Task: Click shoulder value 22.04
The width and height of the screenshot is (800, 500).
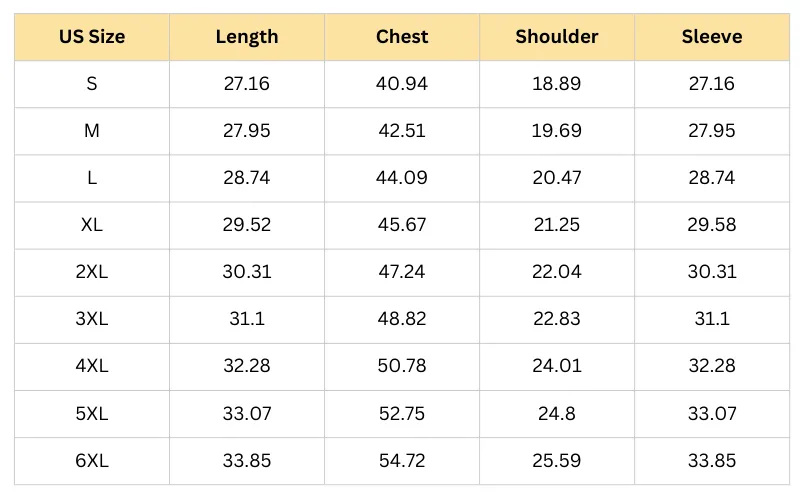Action: 557,272
